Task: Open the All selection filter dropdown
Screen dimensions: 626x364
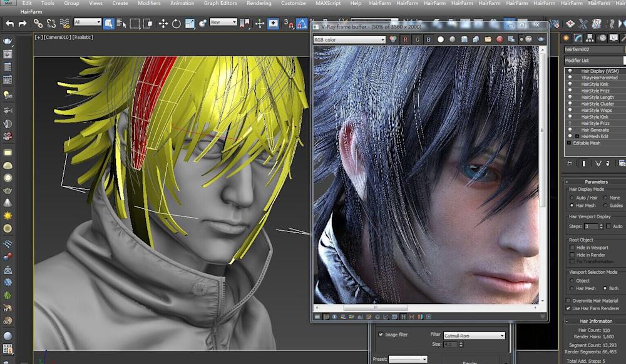Action: 88,23
